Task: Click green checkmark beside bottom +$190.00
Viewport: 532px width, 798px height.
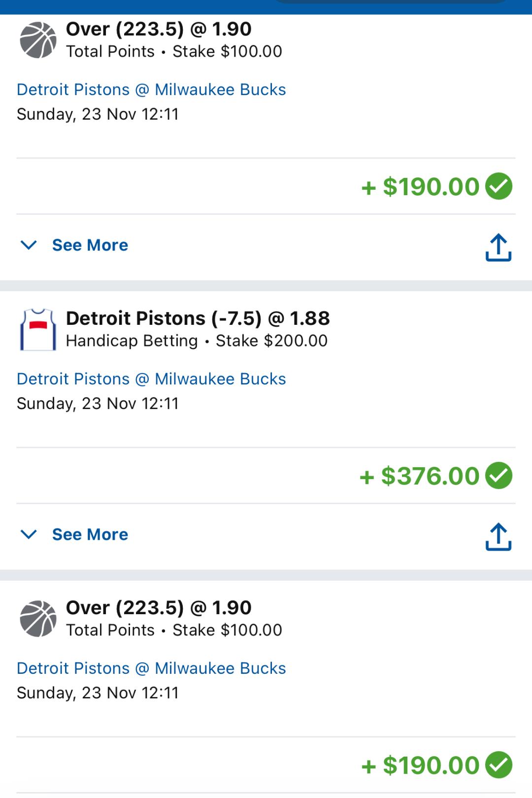Action: [499, 765]
